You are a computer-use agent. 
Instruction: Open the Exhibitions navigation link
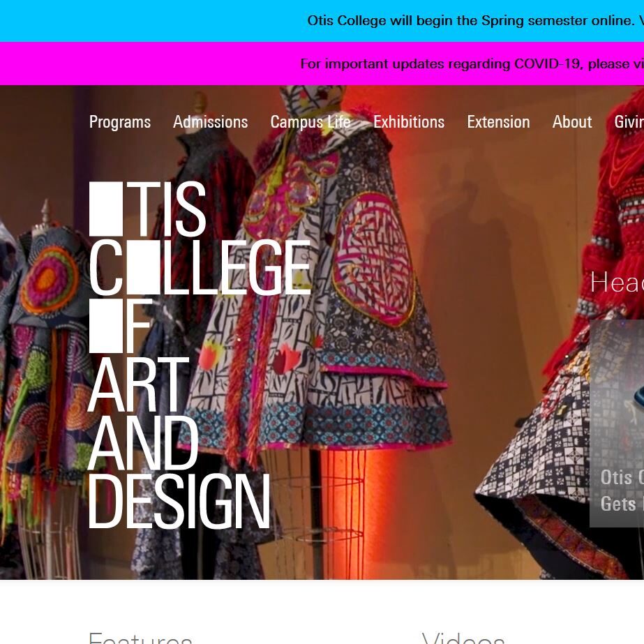(x=409, y=122)
